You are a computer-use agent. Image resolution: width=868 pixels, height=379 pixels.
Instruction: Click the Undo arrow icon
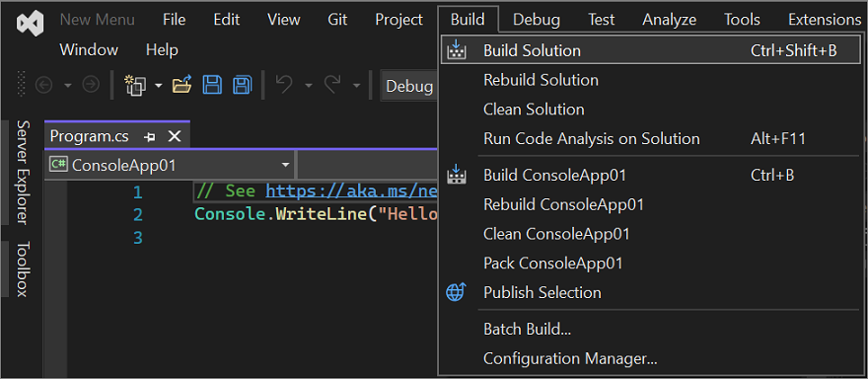pyautogui.click(x=284, y=84)
